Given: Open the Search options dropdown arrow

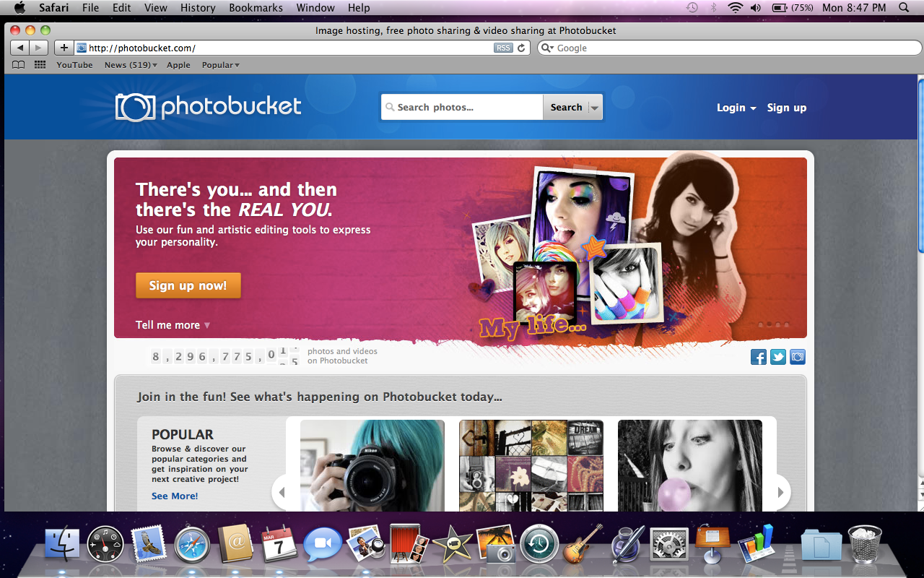Looking at the screenshot, I should [x=595, y=108].
